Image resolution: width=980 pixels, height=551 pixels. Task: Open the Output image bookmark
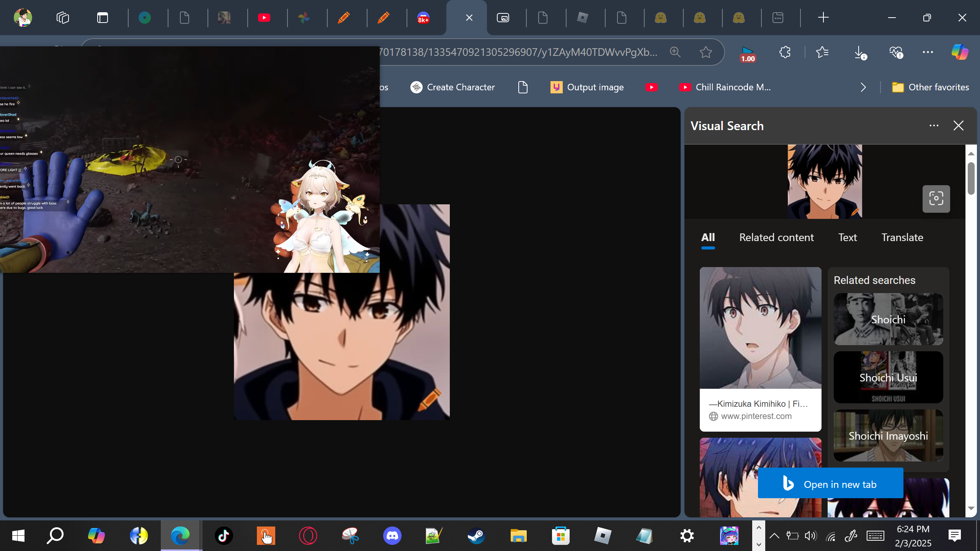click(587, 87)
